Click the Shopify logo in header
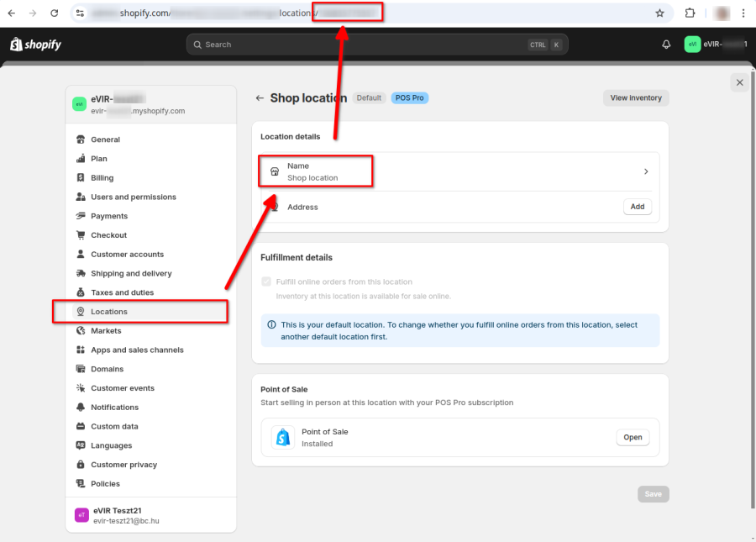The height and width of the screenshot is (542, 756). [35, 45]
